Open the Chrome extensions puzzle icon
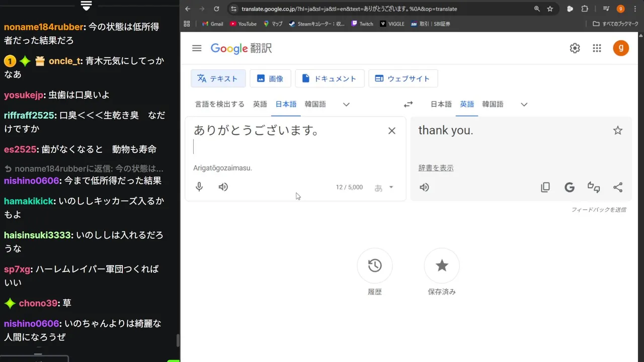This screenshot has width=644, height=362. tap(585, 9)
